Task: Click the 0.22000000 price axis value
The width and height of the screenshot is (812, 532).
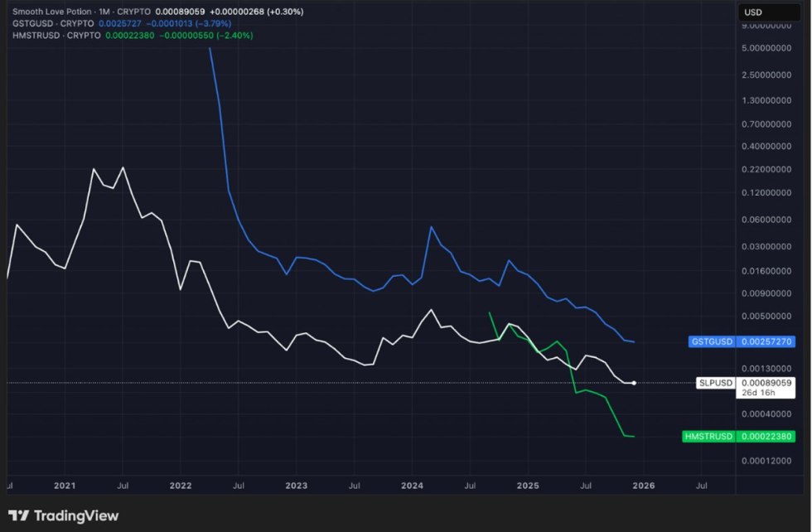Action: coord(766,169)
